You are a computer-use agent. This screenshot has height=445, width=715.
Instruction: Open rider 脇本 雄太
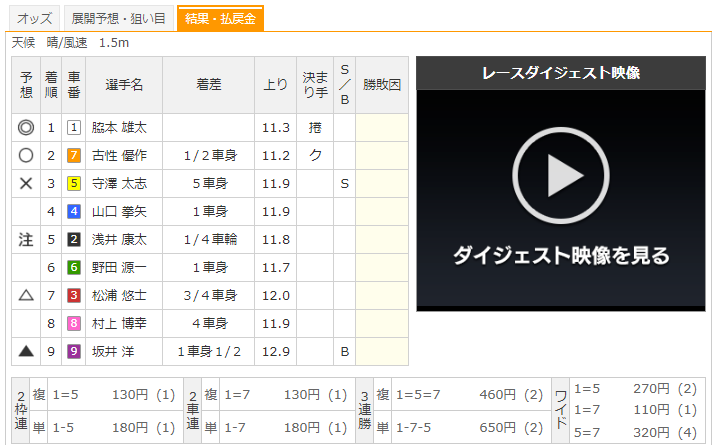[119, 127]
